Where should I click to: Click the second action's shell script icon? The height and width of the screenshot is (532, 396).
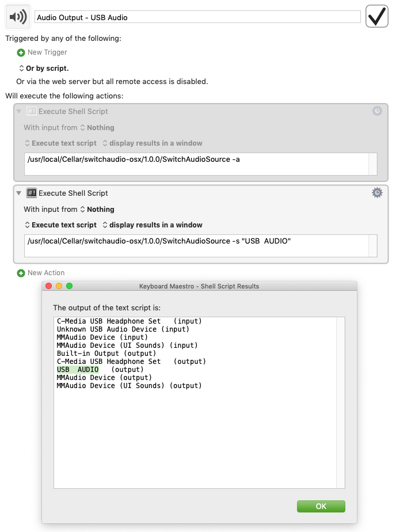click(32, 193)
